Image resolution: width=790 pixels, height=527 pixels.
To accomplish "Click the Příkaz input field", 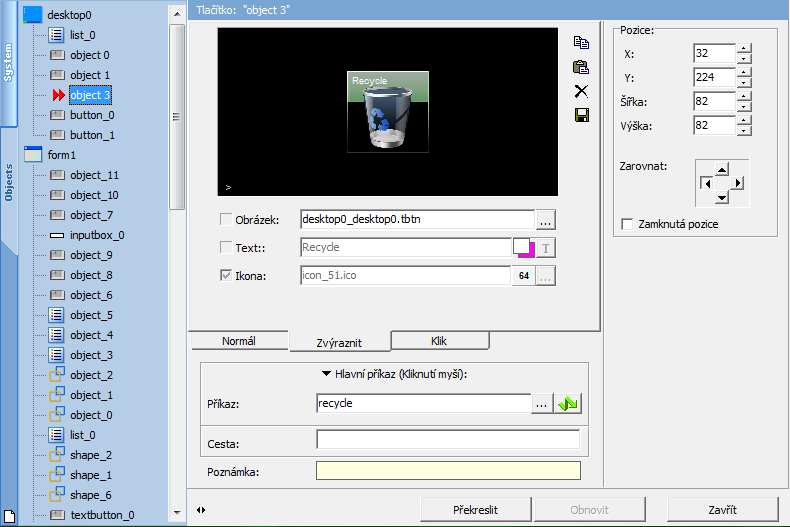I will [424, 404].
